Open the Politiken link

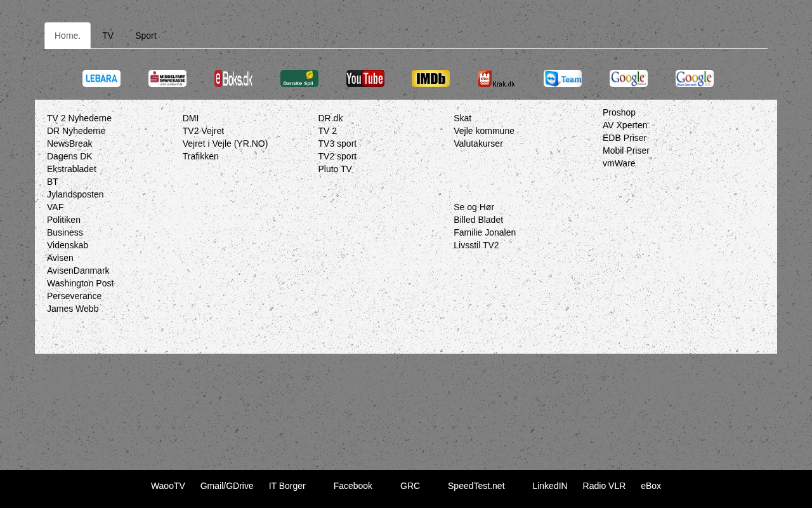(x=63, y=220)
